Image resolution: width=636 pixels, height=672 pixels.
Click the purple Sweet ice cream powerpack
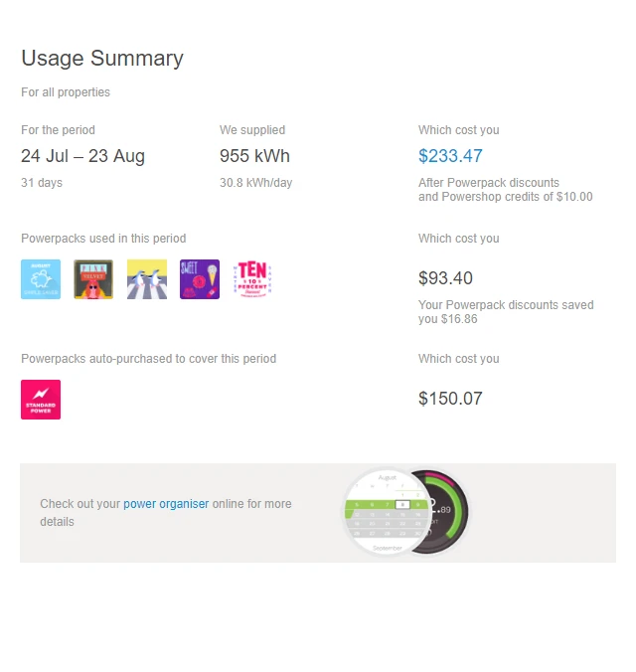[200, 279]
